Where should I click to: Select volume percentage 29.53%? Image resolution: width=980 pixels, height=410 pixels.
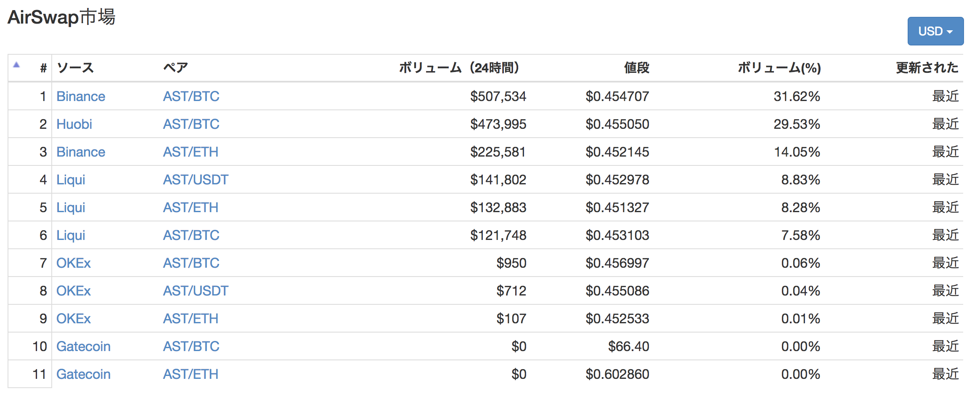click(797, 124)
